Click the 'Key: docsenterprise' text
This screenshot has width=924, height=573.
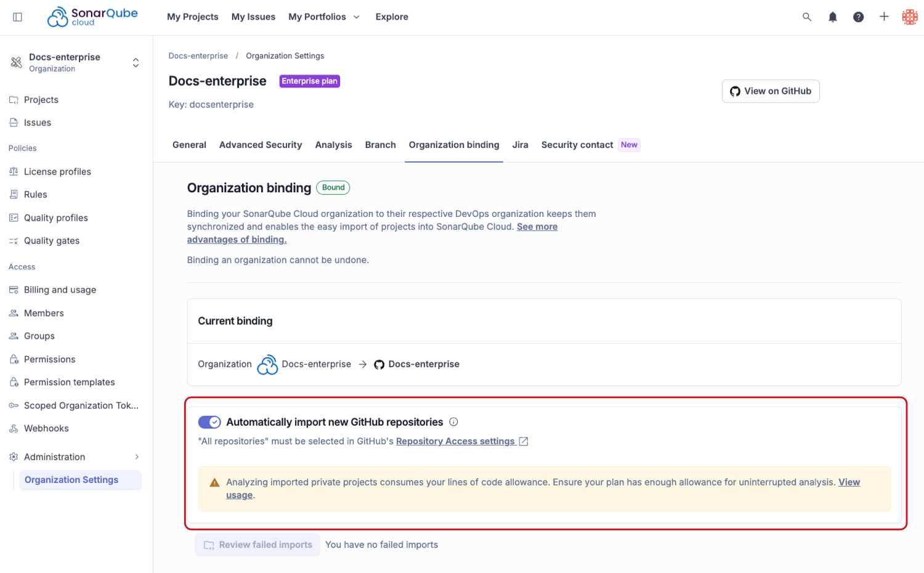point(211,105)
